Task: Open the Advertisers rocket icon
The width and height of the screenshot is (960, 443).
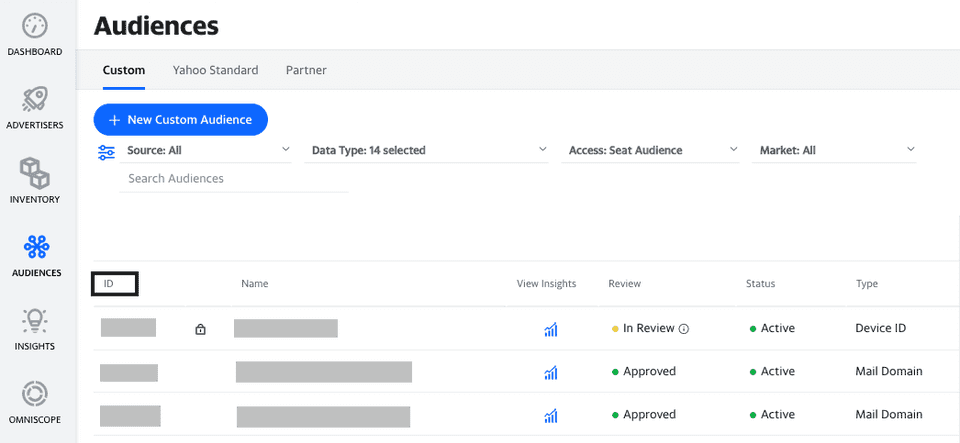Action: pyautogui.click(x=36, y=99)
